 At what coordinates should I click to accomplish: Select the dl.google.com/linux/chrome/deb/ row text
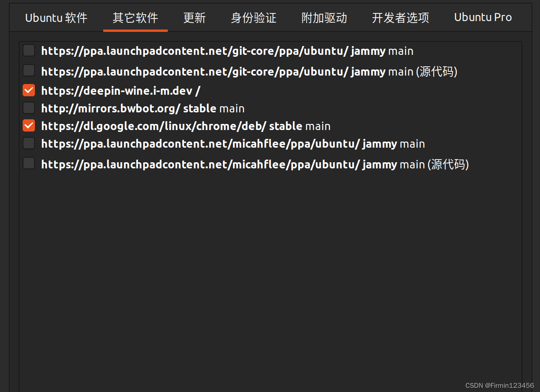(186, 126)
